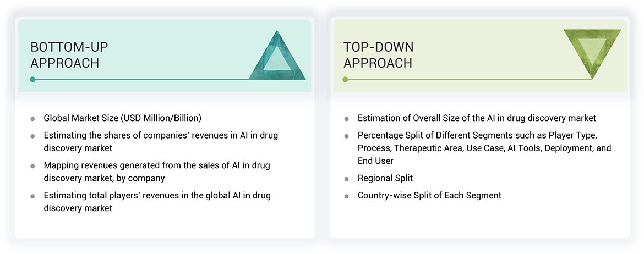Click the teal dot on Bottom-Up line
This screenshot has width=644, height=254.
pyautogui.click(x=32, y=79)
